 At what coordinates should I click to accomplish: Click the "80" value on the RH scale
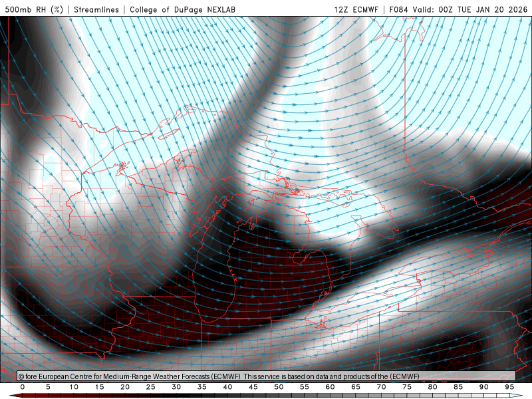[432, 387]
